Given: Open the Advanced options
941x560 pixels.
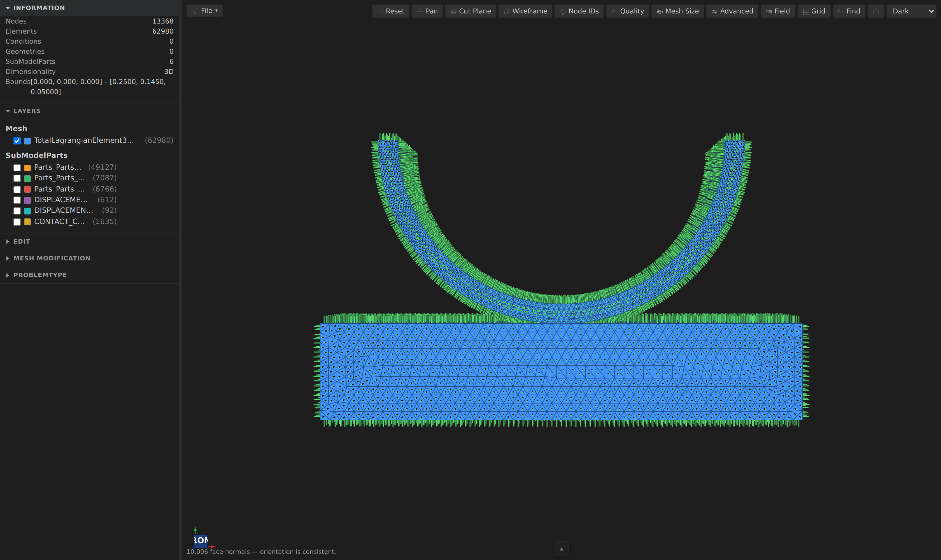Looking at the screenshot, I should point(732,11).
